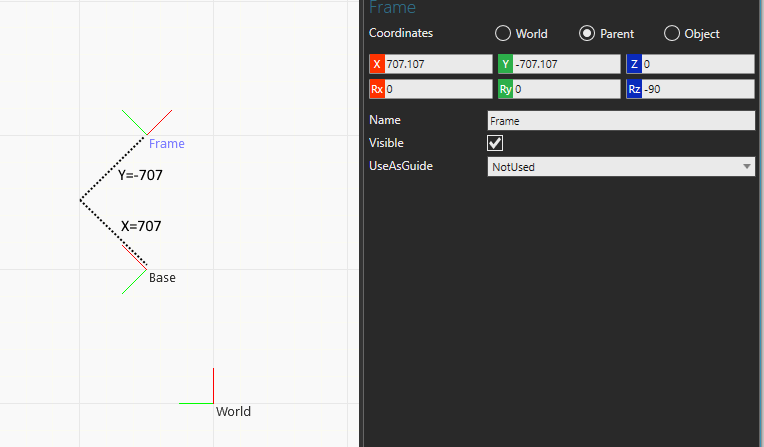Click the Z position input field
The height and width of the screenshot is (447, 764).
tap(698, 64)
